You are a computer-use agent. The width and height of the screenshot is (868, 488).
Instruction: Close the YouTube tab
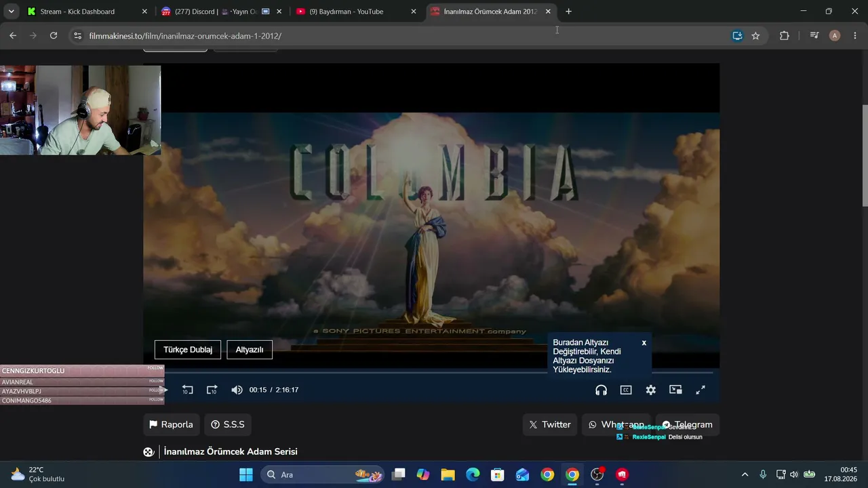[x=414, y=12]
